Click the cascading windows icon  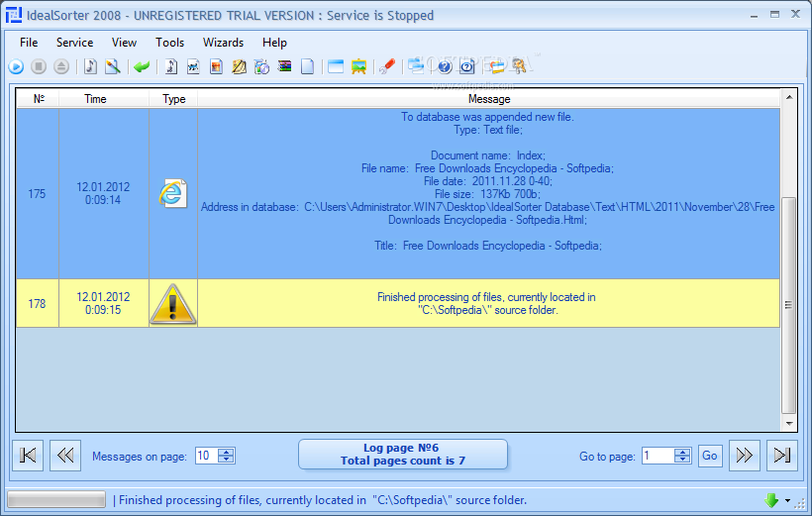click(x=415, y=65)
